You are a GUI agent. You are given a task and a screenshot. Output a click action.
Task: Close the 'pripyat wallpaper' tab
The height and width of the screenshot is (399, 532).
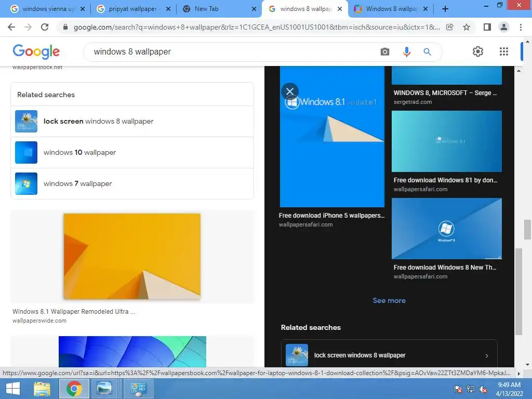(168, 9)
